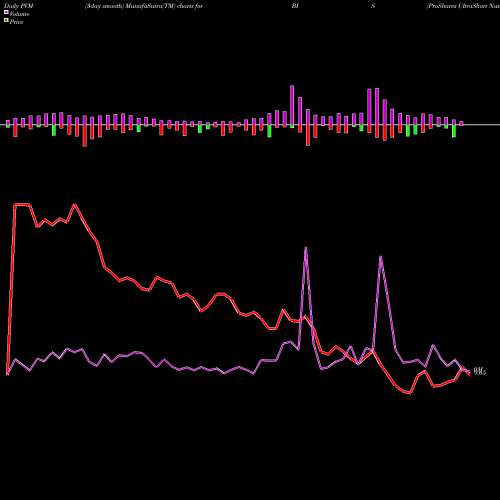The height and width of the screenshot is (500, 500).
Task: Click the highest peak of the magenta volume line
Action: click(306, 248)
